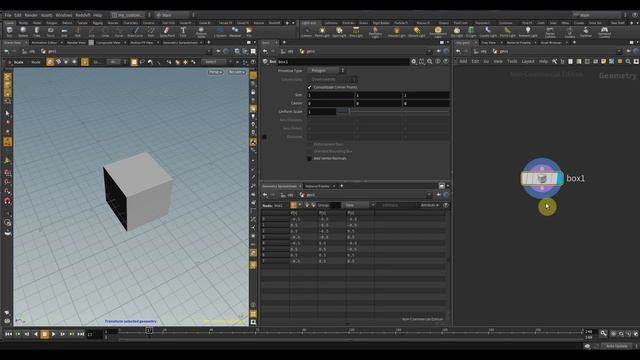640x360 pixels.
Task: Toggle Consolidate Corner Points checkbox
Action: [309, 87]
